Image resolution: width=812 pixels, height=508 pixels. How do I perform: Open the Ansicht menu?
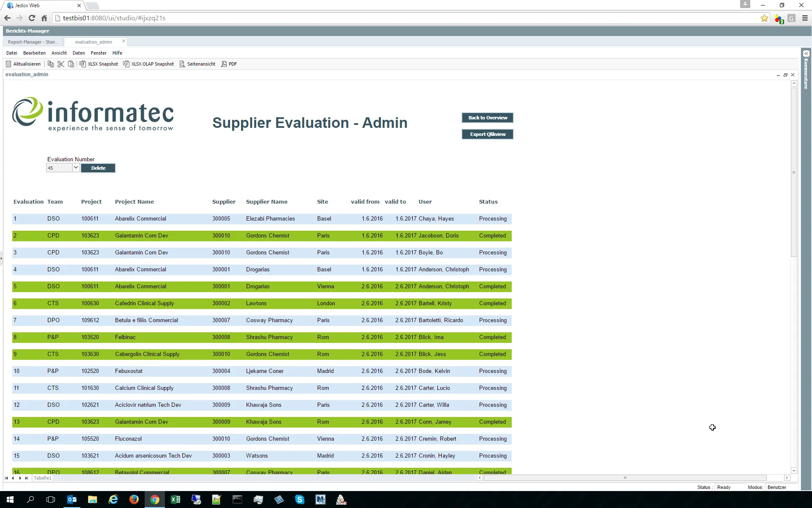click(59, 53)
